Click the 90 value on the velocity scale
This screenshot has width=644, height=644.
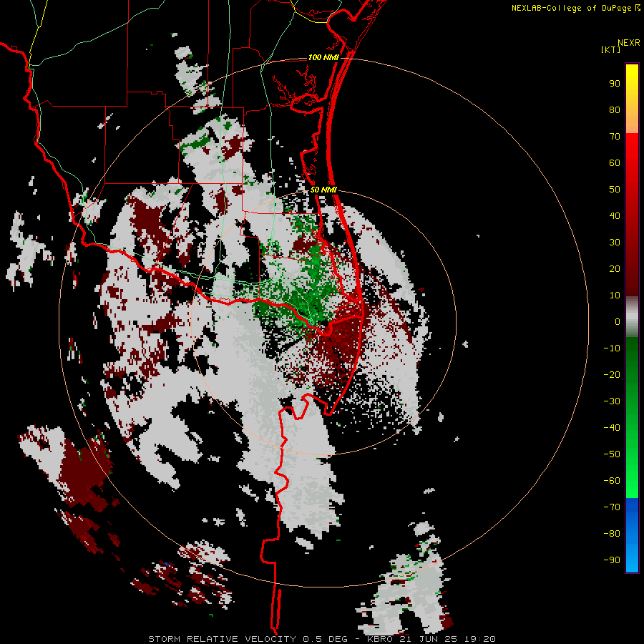[x=615, y=84]
